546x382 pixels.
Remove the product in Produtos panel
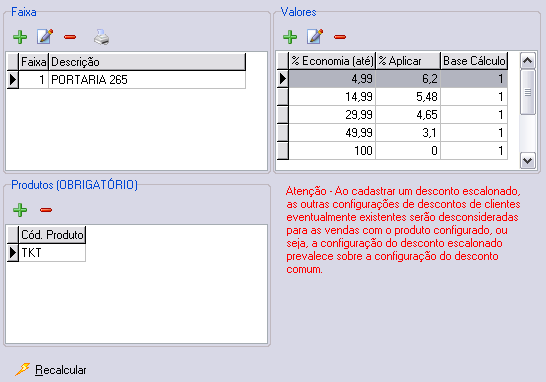click(46, 210)
